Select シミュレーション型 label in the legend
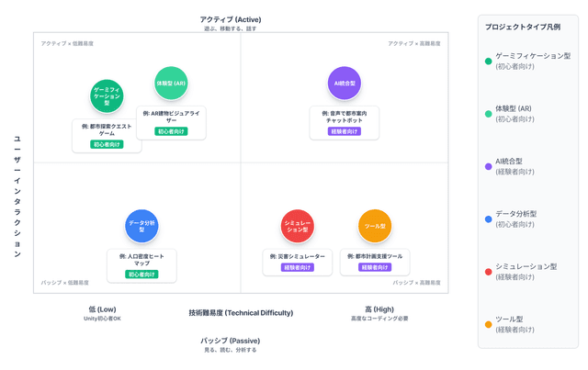The height and width of the screenshot is (370, 588). (526, 266)
